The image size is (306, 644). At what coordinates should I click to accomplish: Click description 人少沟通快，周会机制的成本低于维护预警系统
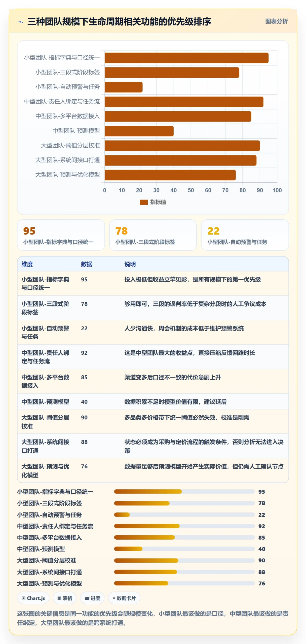coord(184,328)
